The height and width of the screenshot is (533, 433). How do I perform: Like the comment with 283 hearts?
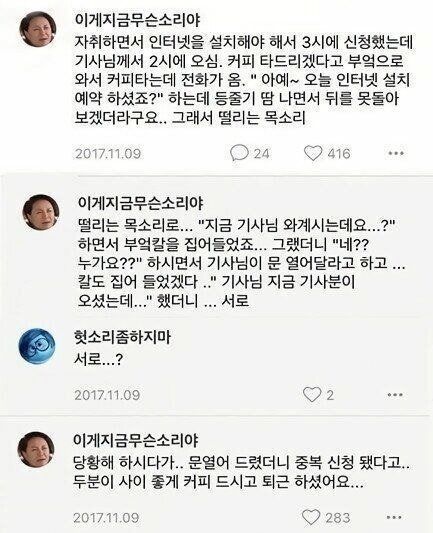coord(311,517)
